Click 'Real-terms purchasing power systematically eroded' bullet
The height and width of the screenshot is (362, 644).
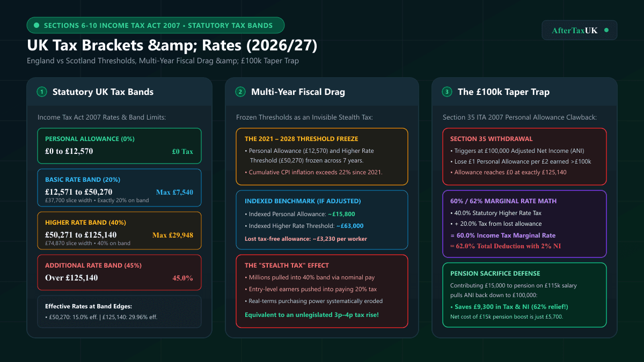coord(314,301)
